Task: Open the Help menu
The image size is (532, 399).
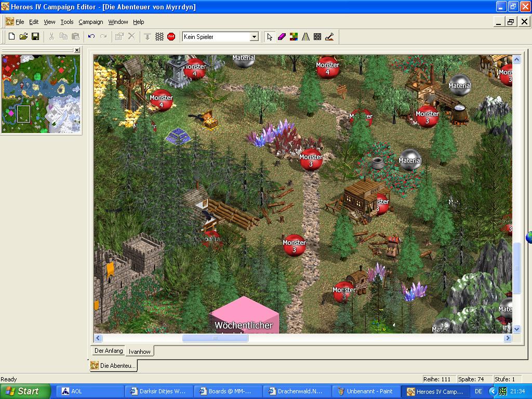Action: point(138,22)
